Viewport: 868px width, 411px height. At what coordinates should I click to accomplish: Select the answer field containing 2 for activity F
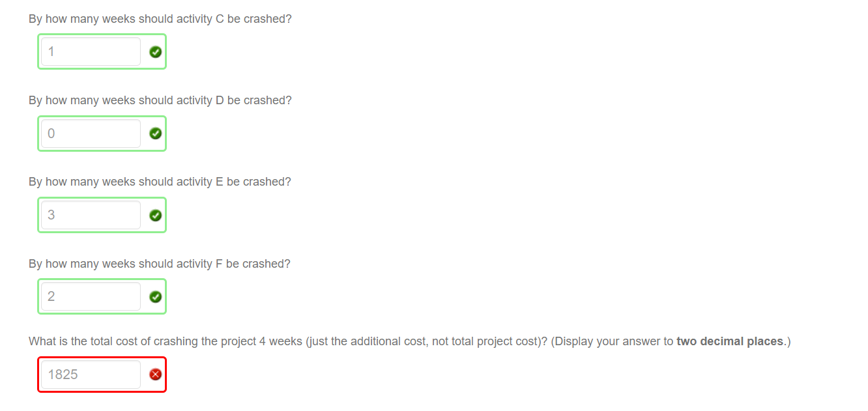coord(90,296)
